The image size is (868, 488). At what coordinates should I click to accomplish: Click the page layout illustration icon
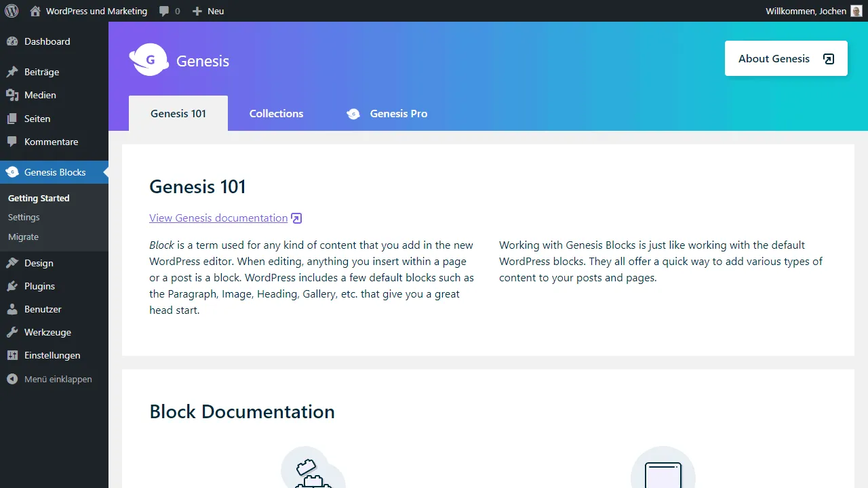pos(663,468)
